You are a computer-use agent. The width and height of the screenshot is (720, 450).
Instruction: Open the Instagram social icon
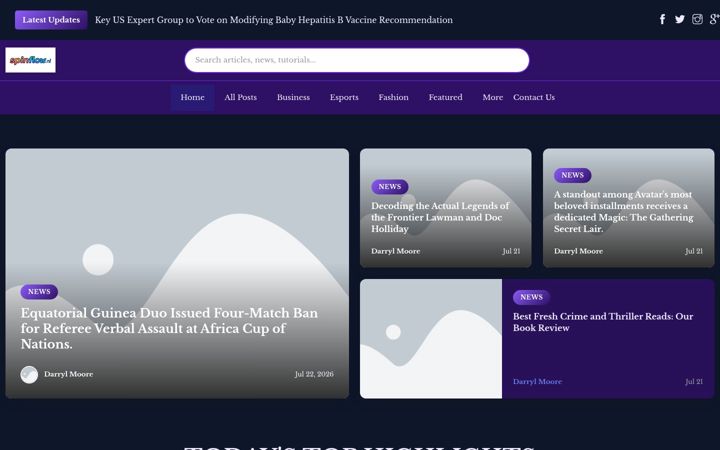click(x=697, y=19)
